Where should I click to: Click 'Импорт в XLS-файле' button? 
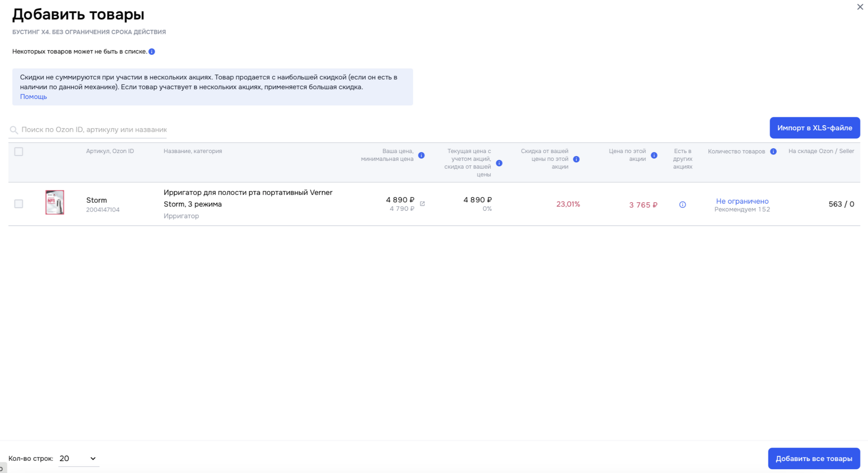814,128
